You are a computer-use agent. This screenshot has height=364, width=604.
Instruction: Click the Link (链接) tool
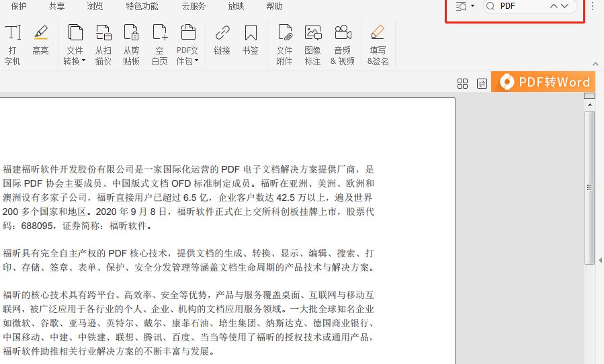222,40
